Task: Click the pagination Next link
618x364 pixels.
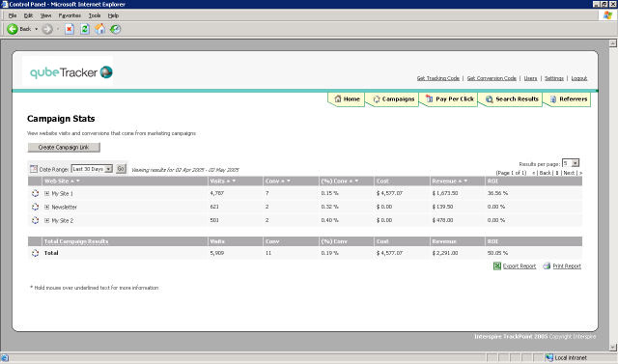Action: (x=569, y=173)
